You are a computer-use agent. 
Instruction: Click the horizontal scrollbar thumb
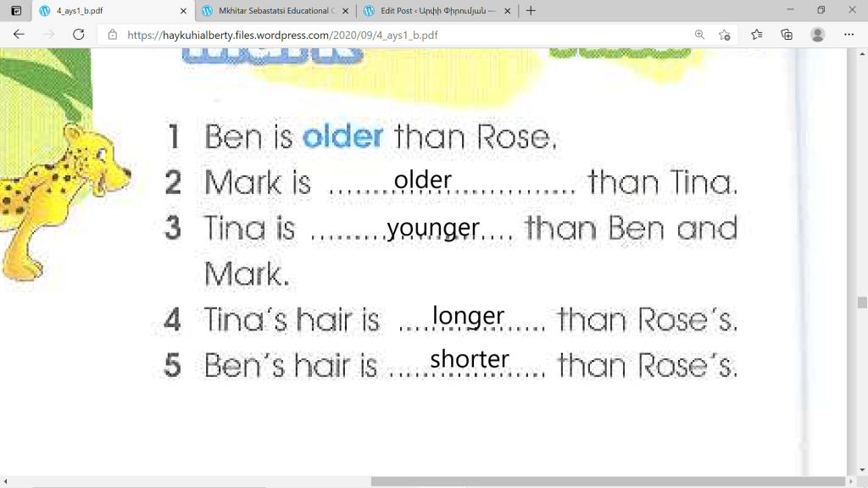point(593,481)
